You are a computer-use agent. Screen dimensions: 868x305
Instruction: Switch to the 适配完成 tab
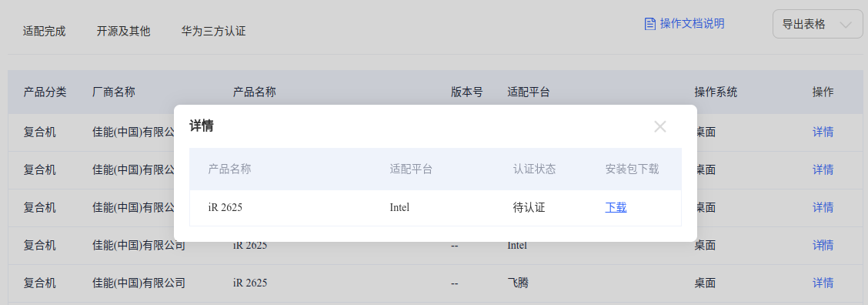[x=45, y=31]
